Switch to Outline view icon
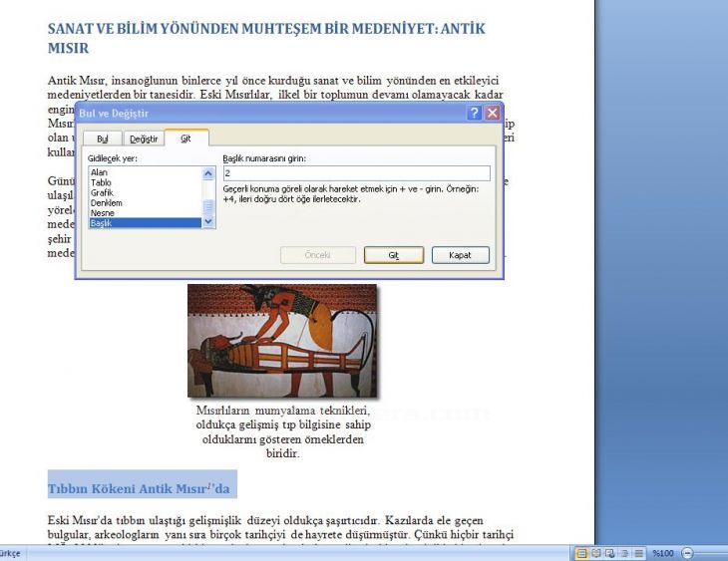This screenshot has width=728, height=561. click(625, 553)
